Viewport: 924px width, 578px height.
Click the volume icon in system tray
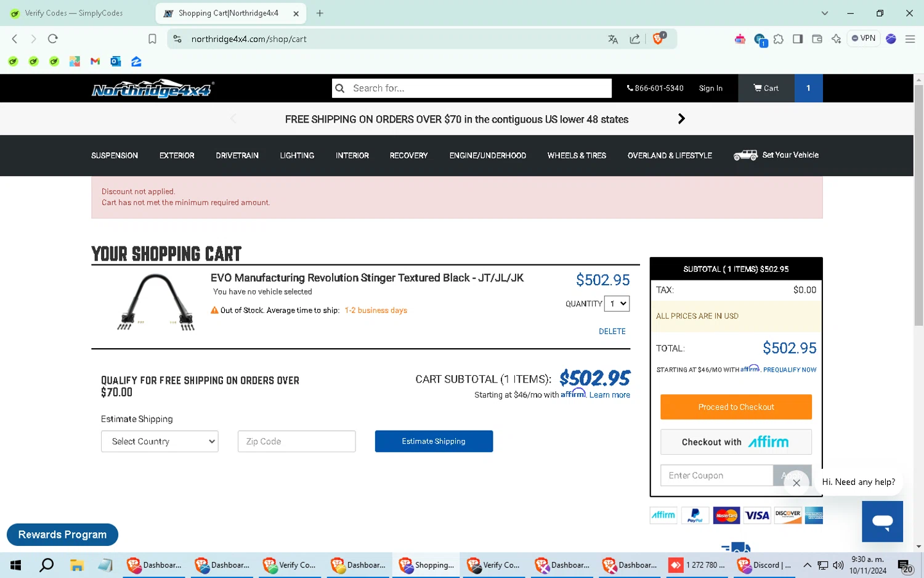click(x=838, y=565)
